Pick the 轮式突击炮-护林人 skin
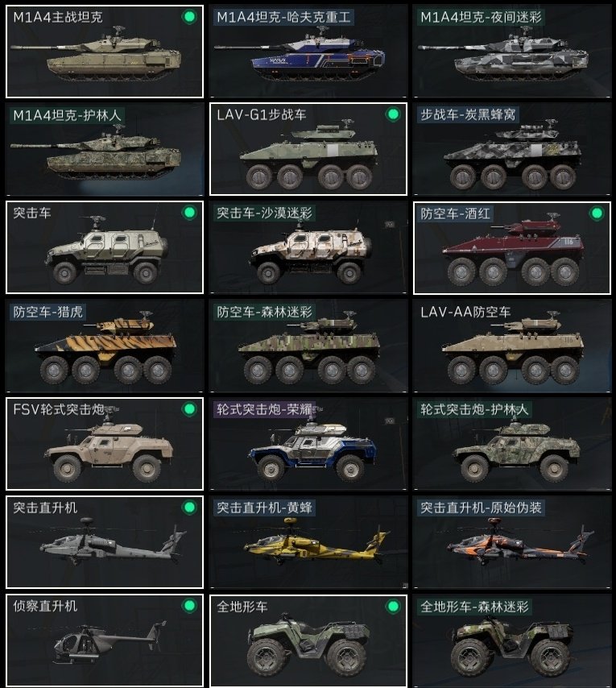 pyautogui.click(x=512, y=444)
